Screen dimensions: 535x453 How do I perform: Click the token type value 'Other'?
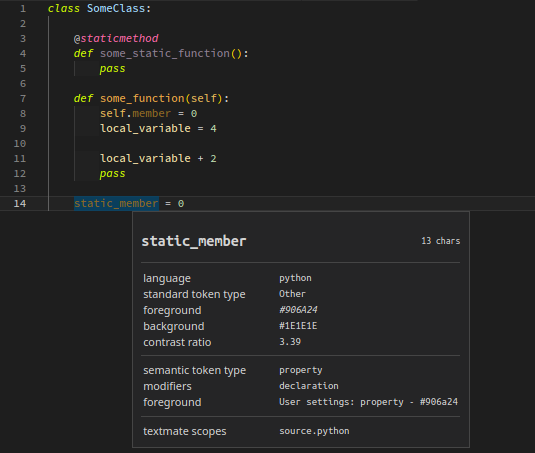(x=292, y=294)
